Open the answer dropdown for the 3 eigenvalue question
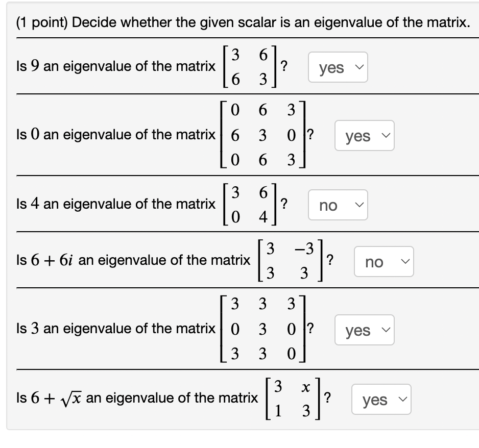This screenshot has height=448, width=479. coord(364,330)
